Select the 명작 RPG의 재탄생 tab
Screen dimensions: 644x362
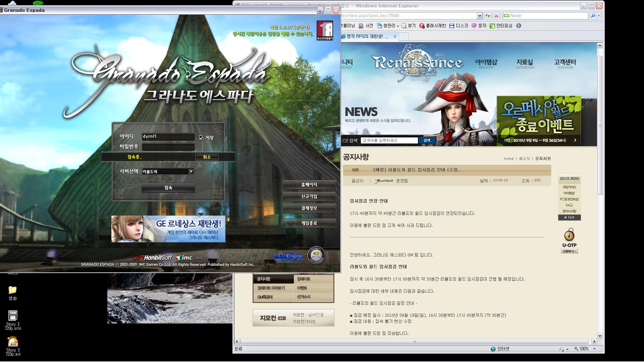point(367,37)
